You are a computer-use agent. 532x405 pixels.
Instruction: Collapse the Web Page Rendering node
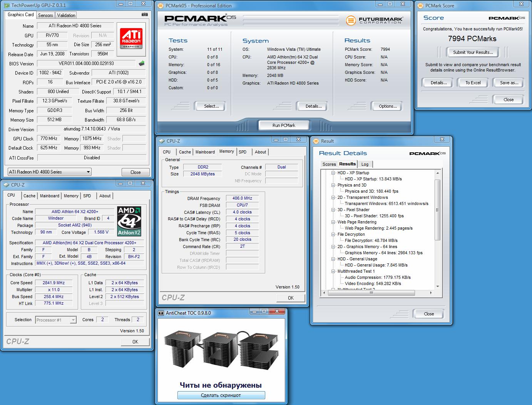coord(333,222)
